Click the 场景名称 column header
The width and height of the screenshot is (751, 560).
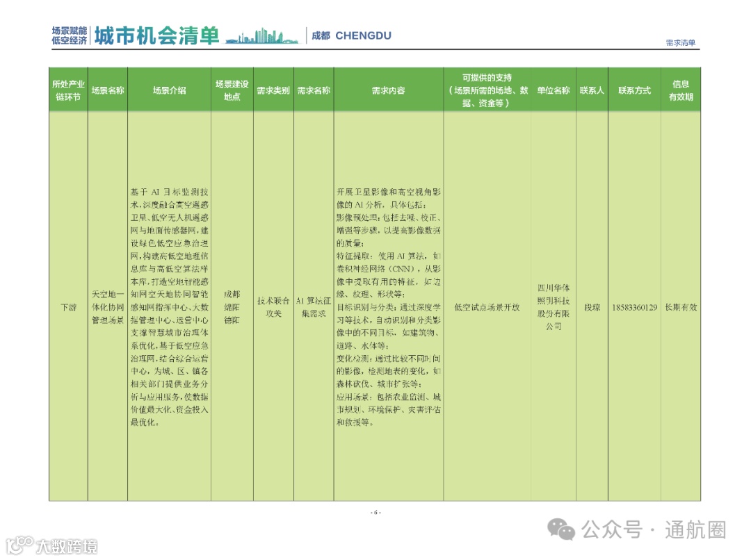coord(108,90)
